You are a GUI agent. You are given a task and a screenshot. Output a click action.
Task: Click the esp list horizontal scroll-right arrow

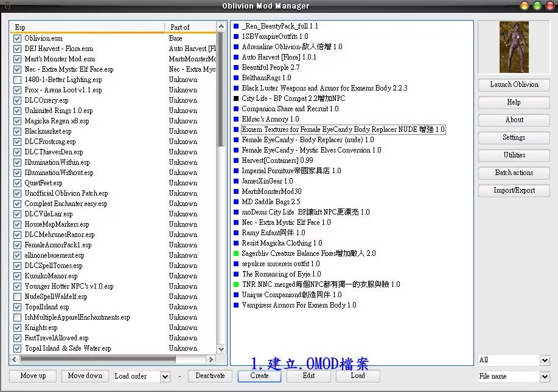[211, 359]
